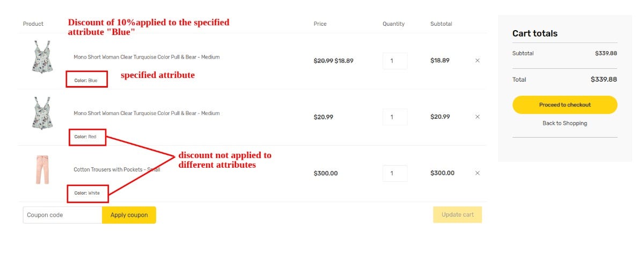Open the Blue romper product thumbnail
This screenshot has width=644, height=257.
(x=42, y=56)
